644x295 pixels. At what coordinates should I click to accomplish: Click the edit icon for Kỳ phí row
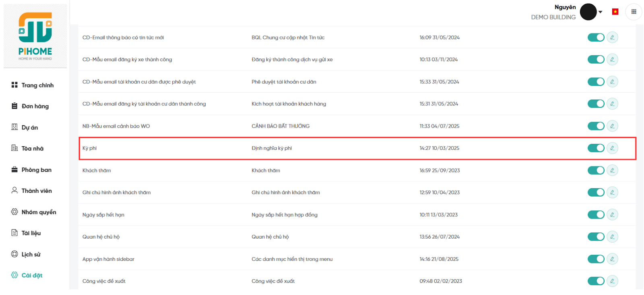click(x=612, y=148)
